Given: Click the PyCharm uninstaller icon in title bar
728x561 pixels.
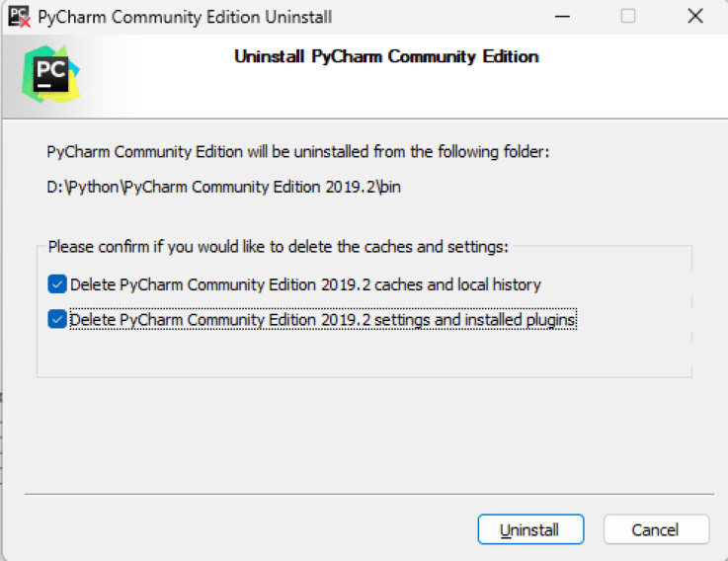Looking at the screenshot, I should (x=20, y=17).
